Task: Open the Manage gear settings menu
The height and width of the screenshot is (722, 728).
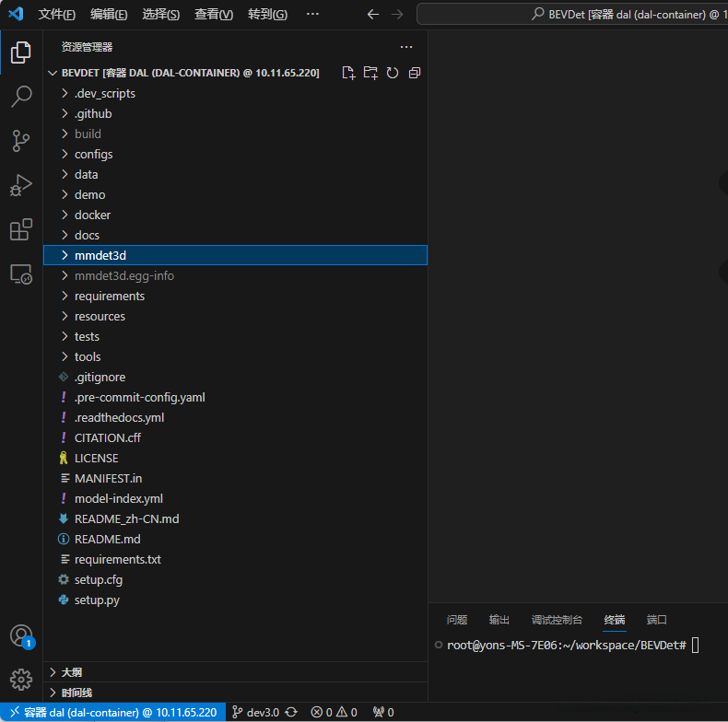Action: click(21, 680)
